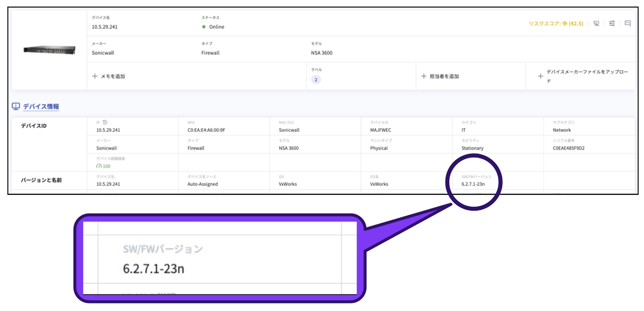Click the plus icon beside メモを追加
644x311 pixels.
(x=95, y=76)
